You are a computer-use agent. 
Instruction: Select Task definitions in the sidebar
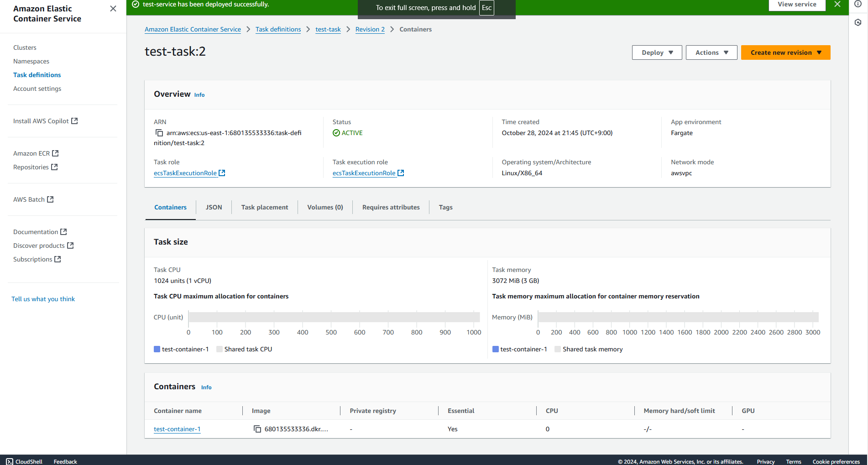tap(37, 75)
